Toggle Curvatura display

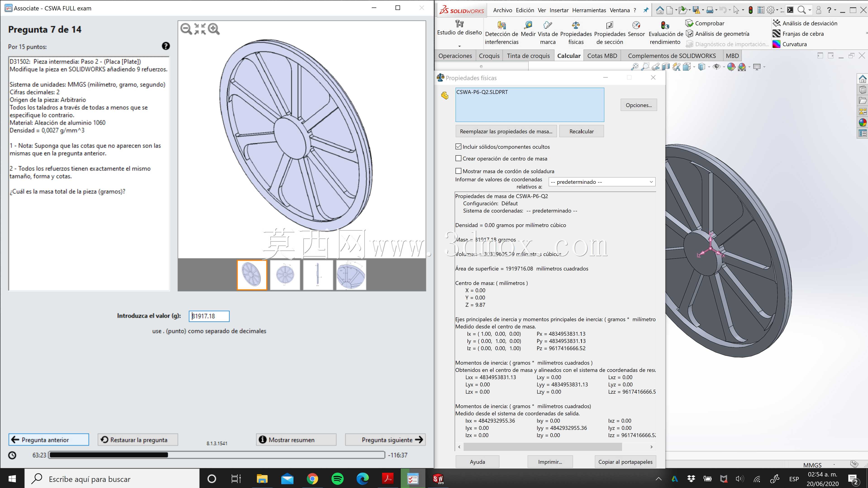tap(789, 44)
